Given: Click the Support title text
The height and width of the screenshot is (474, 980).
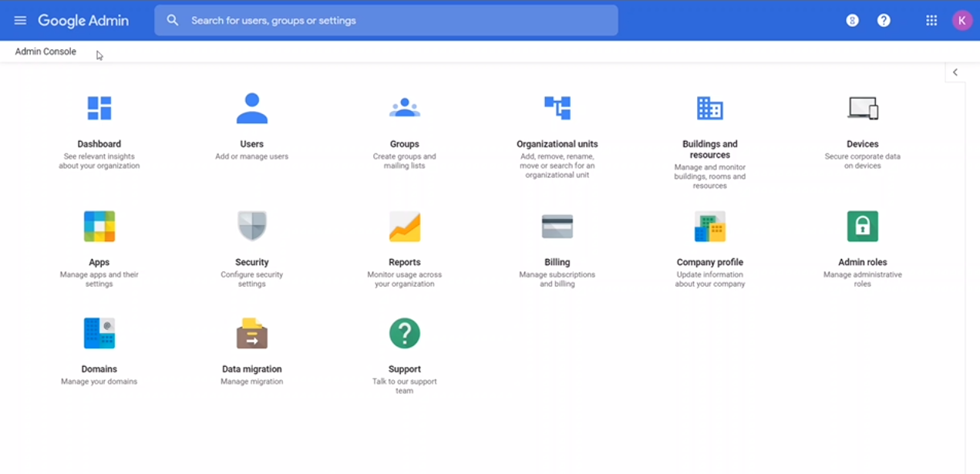Looking at the screenshot, I should pyautogui.click(x=405, y=369).
